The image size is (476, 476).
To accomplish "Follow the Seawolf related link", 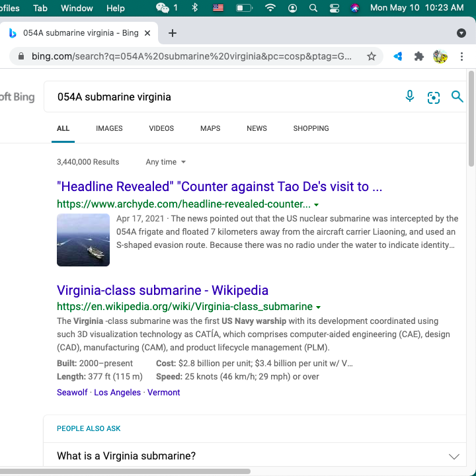I will click(72, 393).
